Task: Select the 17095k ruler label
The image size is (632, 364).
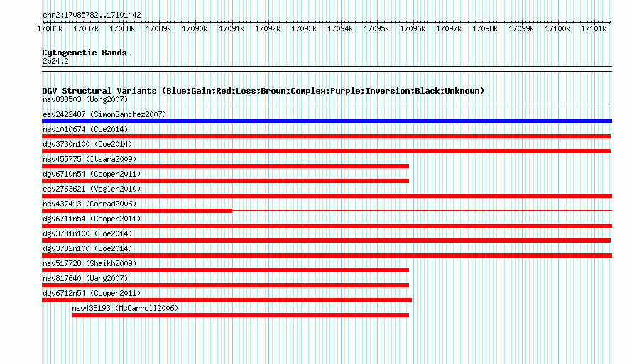Action: tap(376, 28)
